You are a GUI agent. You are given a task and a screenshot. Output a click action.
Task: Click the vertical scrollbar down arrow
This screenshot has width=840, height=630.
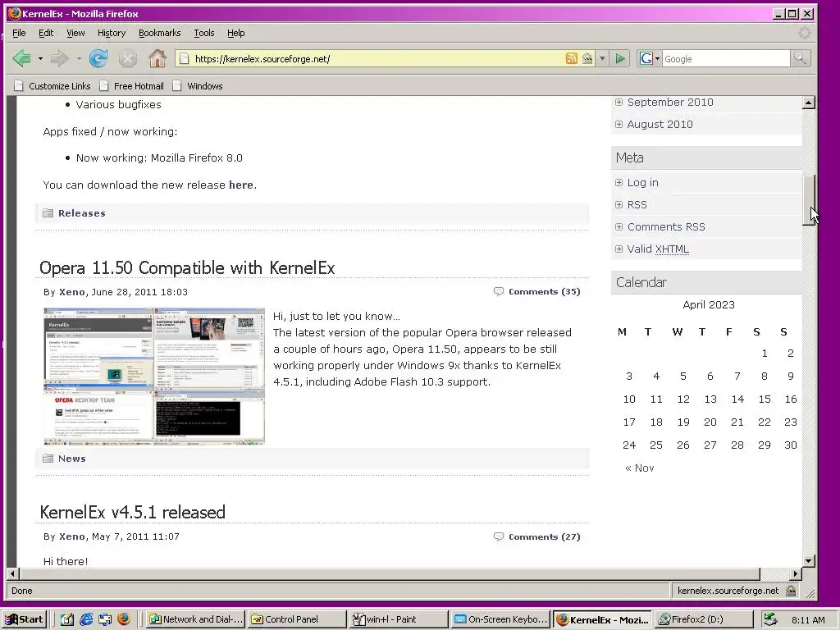click(x=809, y=561)
